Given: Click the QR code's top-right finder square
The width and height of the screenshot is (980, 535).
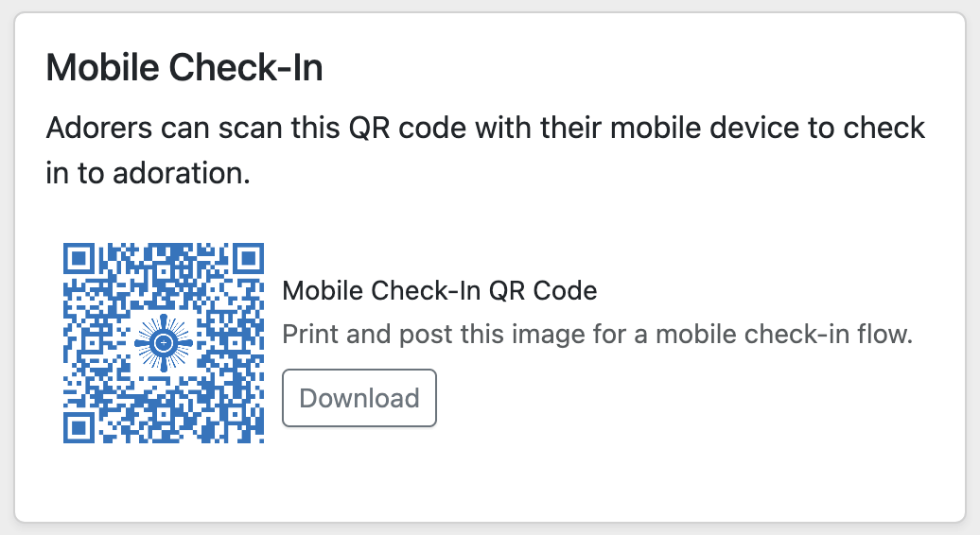Looking at the screenshot, I should [247, 259].
